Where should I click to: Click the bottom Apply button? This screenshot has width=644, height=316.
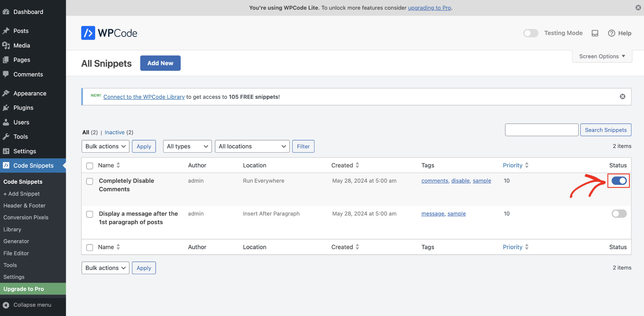(144, 268)
